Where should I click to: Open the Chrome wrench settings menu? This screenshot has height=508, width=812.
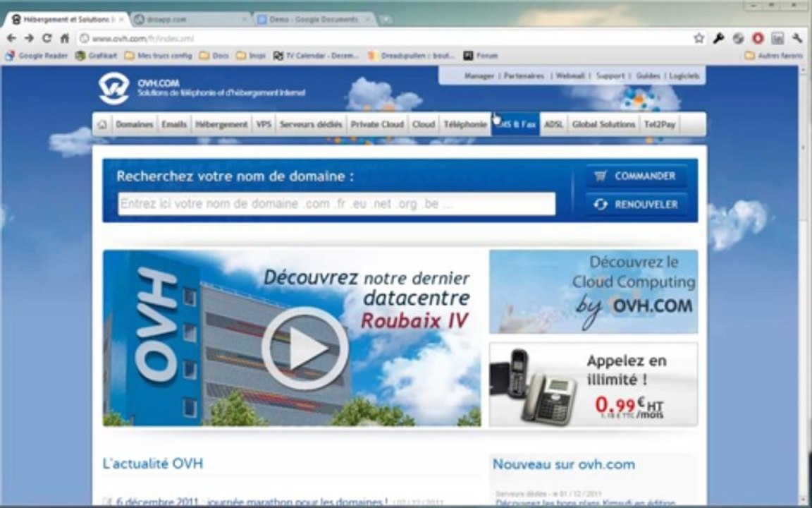pos(797,38)
